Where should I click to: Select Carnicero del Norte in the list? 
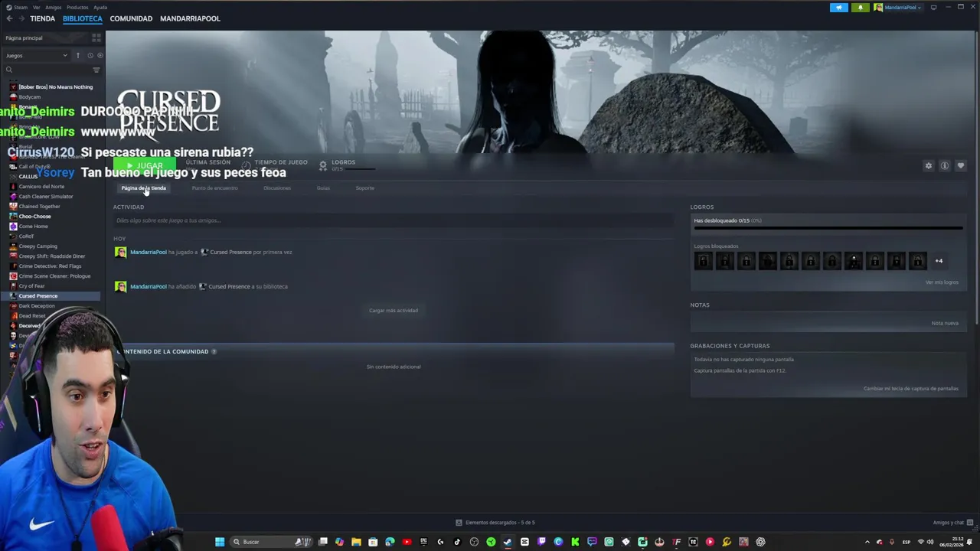coord(41,187)
